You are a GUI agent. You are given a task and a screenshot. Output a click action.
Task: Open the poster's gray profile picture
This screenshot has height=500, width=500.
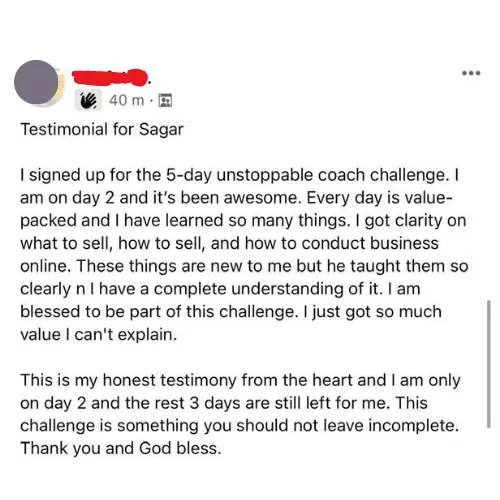[36, 82]
